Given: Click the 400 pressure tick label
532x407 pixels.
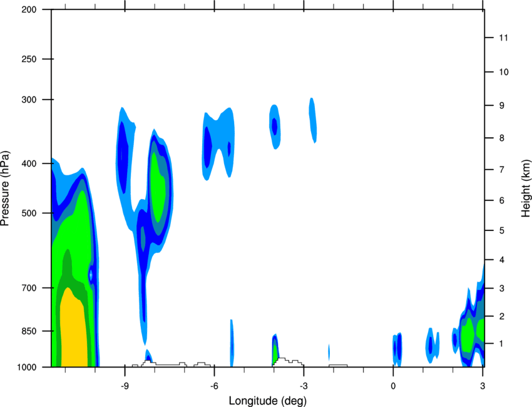Looking at the screenshot, I should point(29,163).
